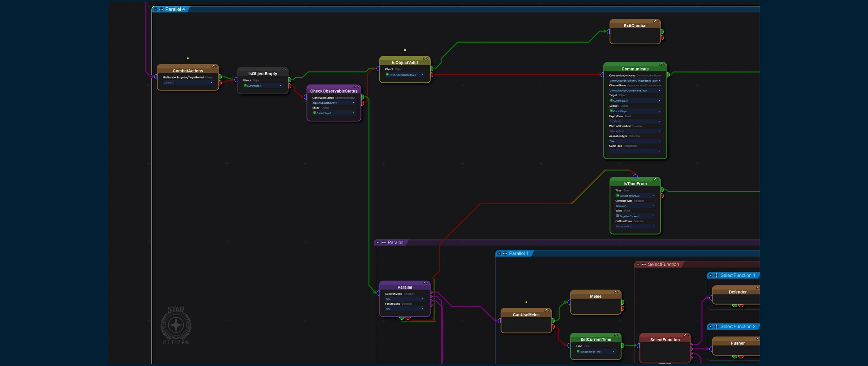Select the CanUseMelee node title

click(x=526, y=315)
